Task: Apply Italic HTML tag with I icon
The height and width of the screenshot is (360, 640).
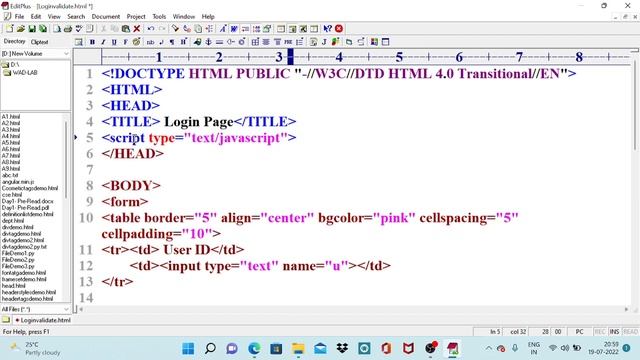Action: 103,42
